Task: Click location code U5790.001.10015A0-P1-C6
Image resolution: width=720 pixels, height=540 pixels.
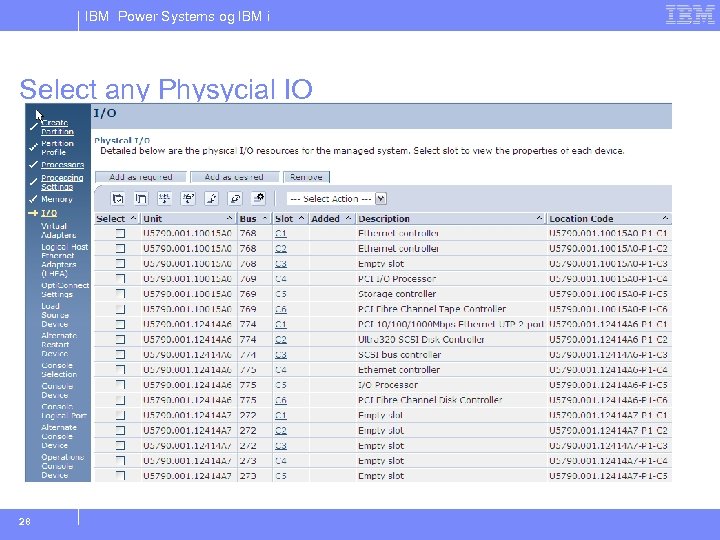Action: click(608, 309)
